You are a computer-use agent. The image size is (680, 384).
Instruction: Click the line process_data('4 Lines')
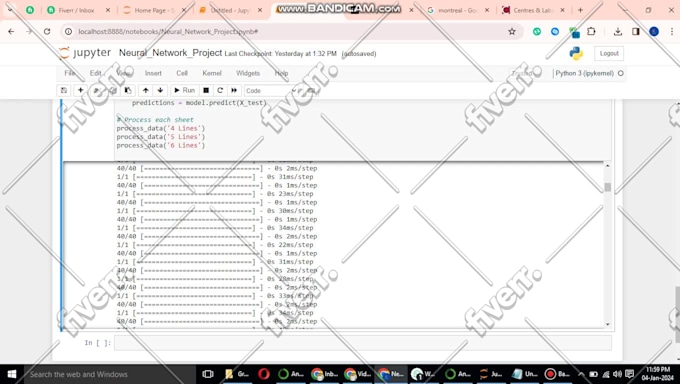click(x=160, y=128)
